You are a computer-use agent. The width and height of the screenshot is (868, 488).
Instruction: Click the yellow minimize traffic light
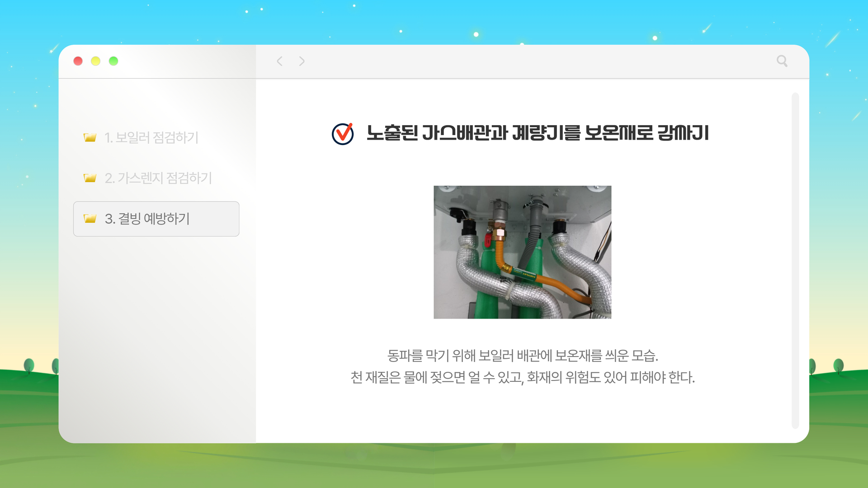coord(96,61)
